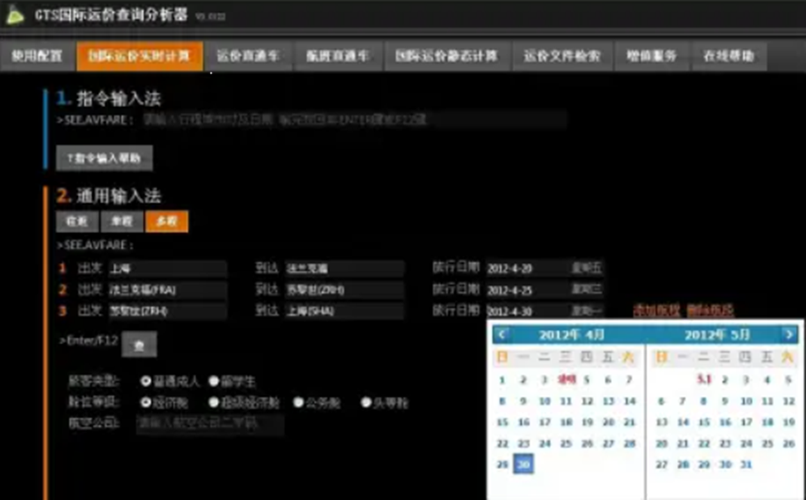
Task: Click the delete segment link
Action: coord(710,310)
